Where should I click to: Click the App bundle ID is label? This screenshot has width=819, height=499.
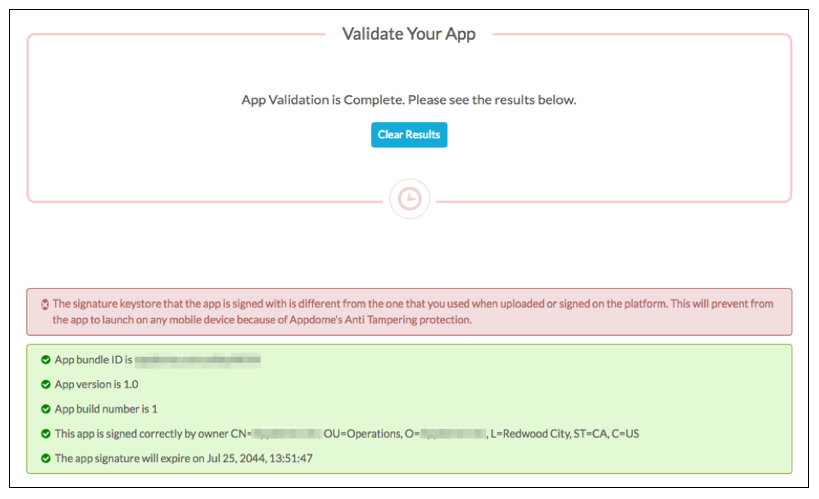93,359
